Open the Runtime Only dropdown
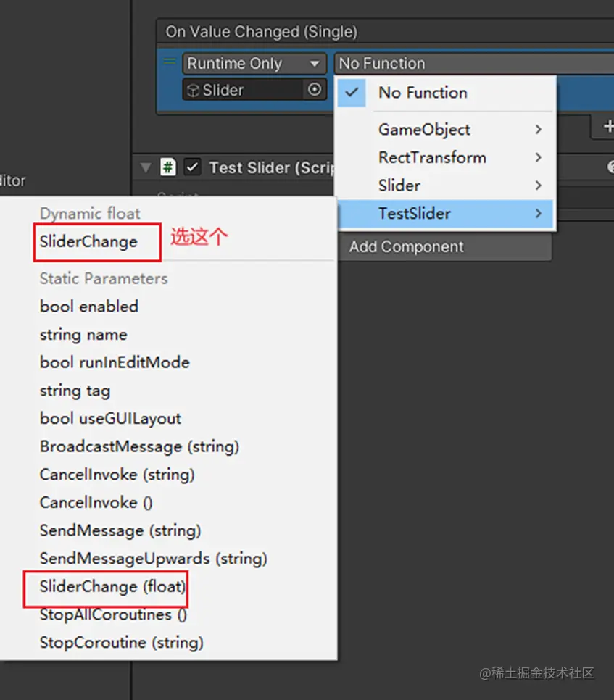Image resolution: width=614 pixels, height=700 pixels. click(x=254, y=63)
